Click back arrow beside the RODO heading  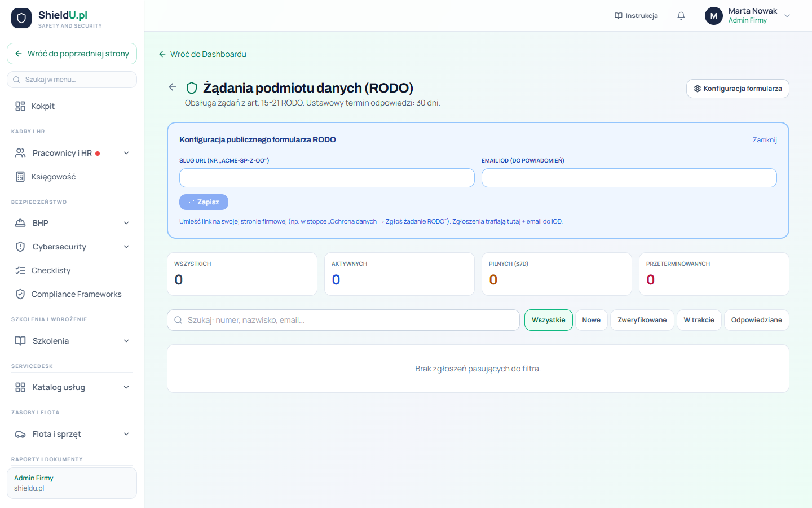(x=173, y=87)
